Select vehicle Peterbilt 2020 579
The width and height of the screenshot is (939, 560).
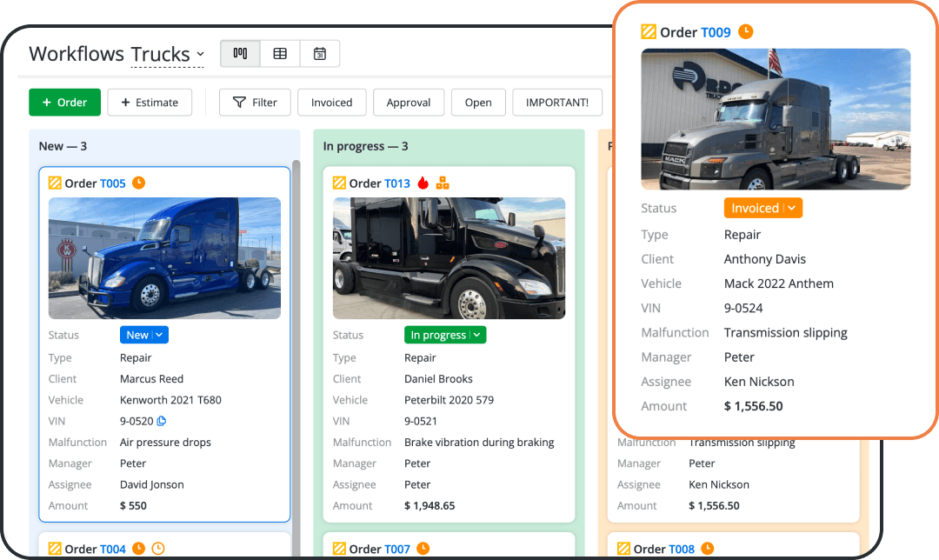[x=450, y=400]
